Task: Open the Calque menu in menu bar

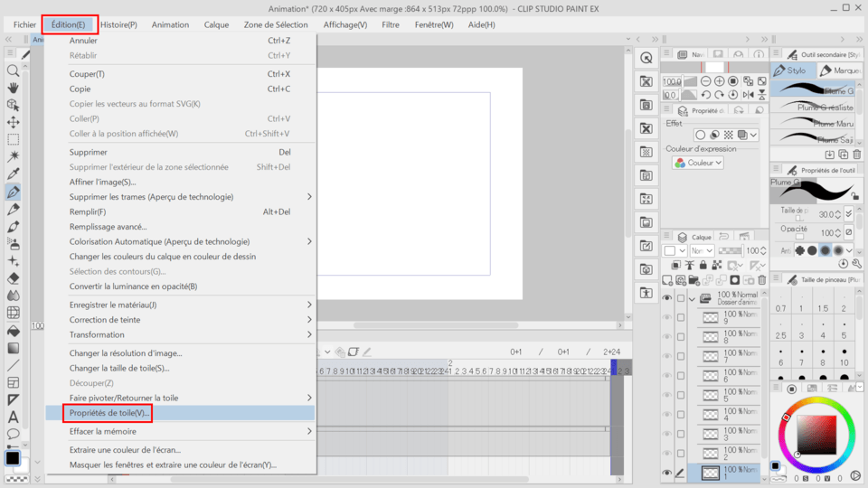Action: click(x=216, y=24)
